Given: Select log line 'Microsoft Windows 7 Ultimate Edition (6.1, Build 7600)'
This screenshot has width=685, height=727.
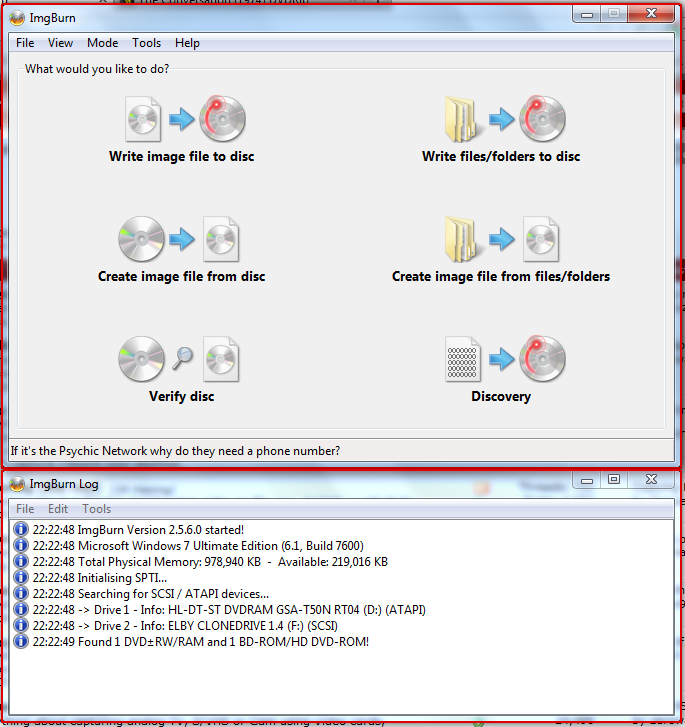Looking at the screenshot, I should click(198, 546).
